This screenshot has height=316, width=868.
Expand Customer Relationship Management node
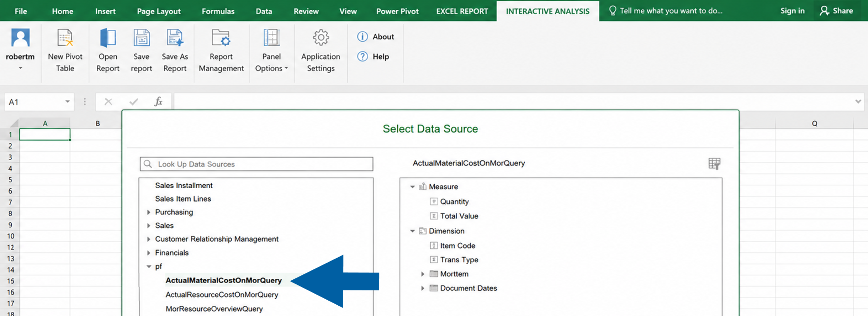(x=149, y=239)
